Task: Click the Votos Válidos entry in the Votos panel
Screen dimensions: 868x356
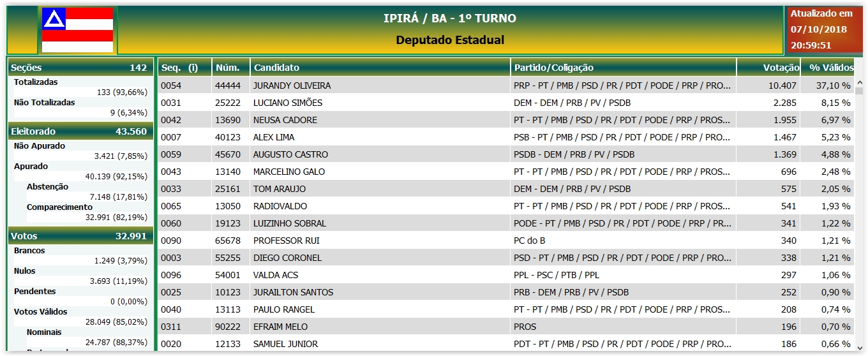Action: point(41,312)
